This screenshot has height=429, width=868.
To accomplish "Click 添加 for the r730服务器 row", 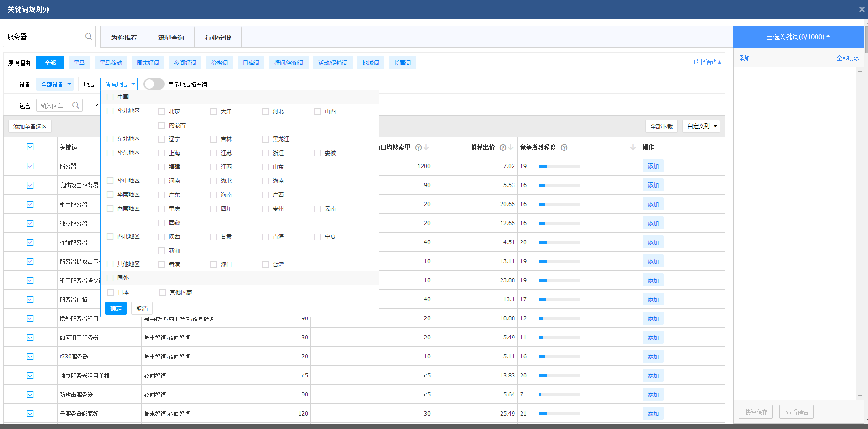I will pyautogui.click(x=653, y=356).
